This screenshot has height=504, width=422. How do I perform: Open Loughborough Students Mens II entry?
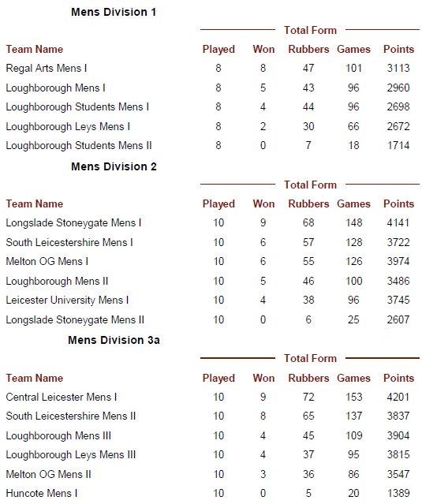pyautogui.click(x=79, y=145)
